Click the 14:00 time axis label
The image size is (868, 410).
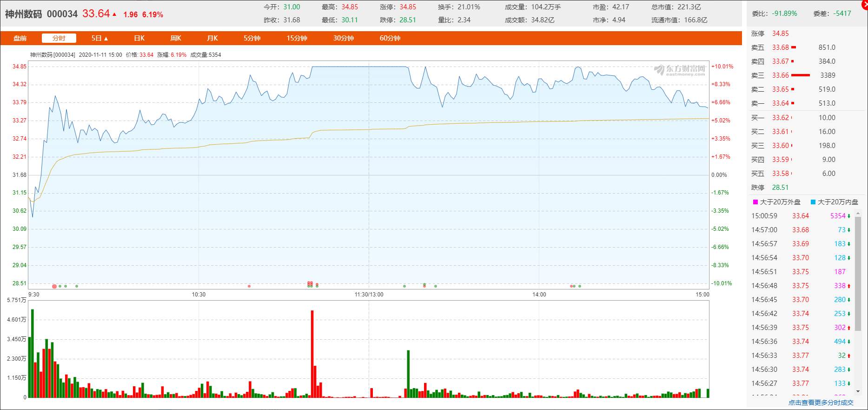pos(539,295)
